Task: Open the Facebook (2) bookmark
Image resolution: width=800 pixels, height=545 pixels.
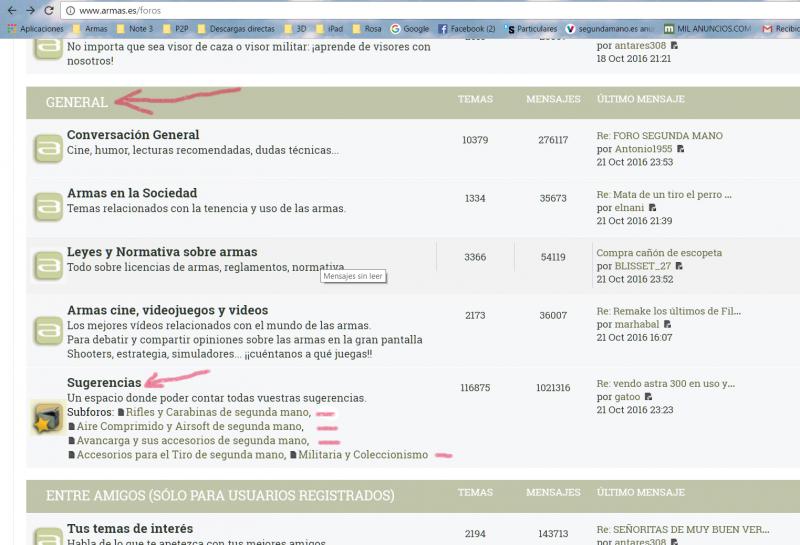Action: pyautogui.click(x=462, y=29)
